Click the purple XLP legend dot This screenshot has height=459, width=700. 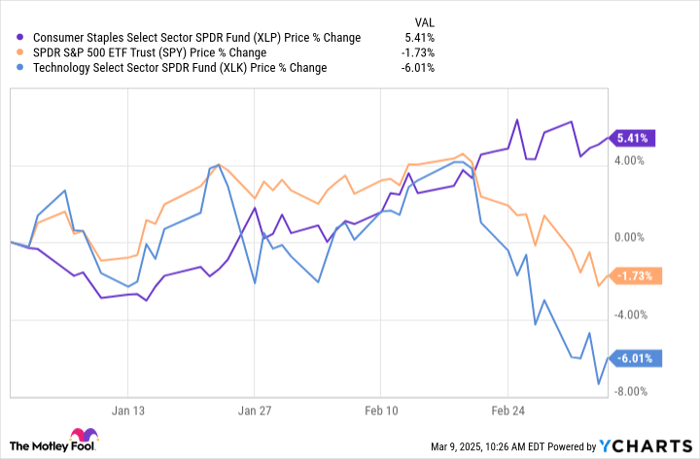(x=13, y=39)
